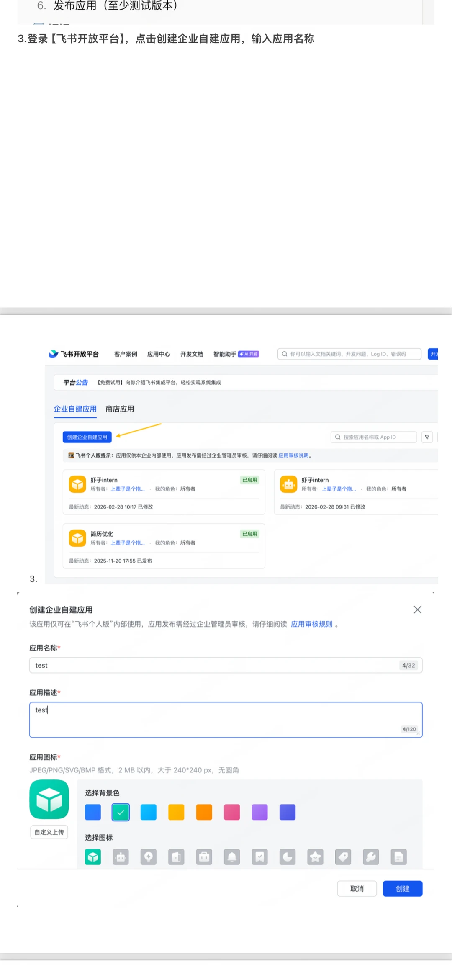Select the checked green background color

(121, 812)
